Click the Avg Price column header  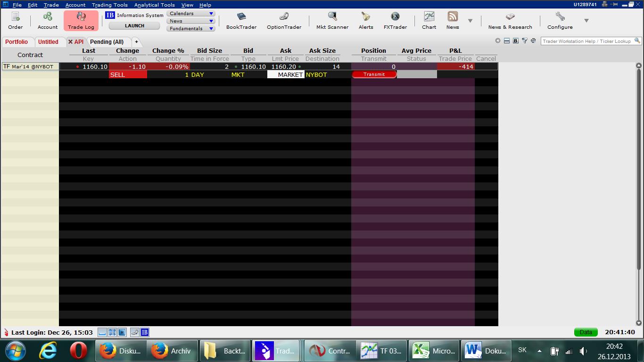tap(416, 50)
